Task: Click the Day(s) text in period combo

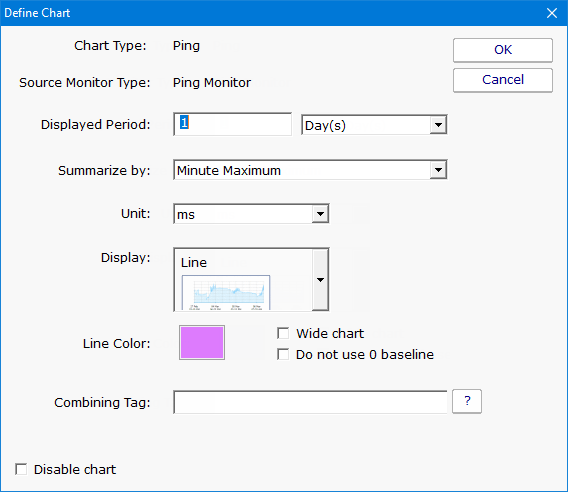Action: (325, 126)
